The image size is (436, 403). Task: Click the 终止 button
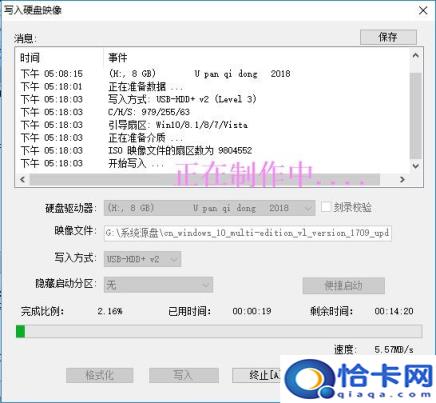click(x=256, y=375)
